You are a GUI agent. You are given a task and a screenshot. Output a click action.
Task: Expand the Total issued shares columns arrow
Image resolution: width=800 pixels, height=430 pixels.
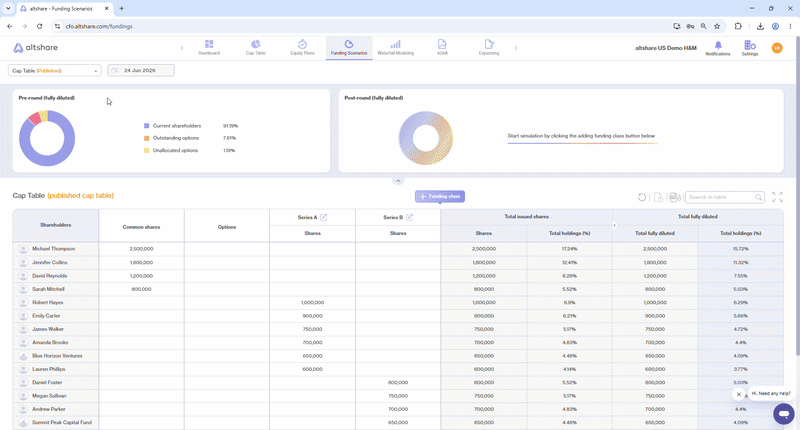click(614, 225)
